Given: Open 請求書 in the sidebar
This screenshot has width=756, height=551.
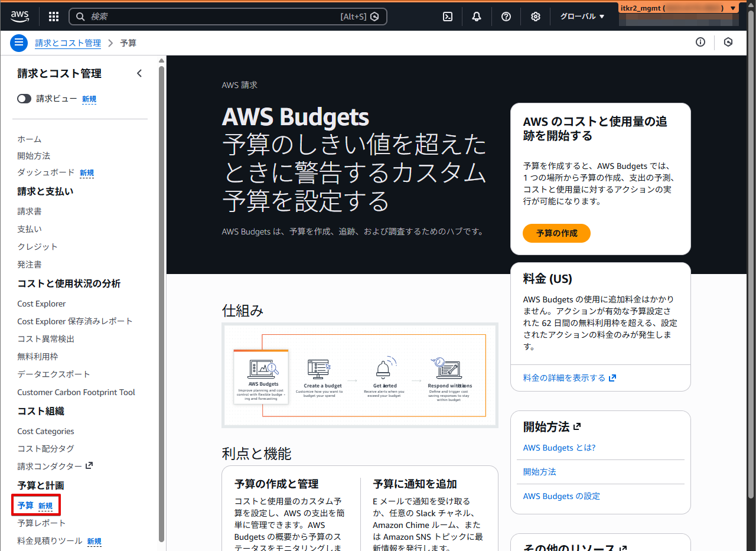Looking at the screenshot, I should tap(30, 211).
